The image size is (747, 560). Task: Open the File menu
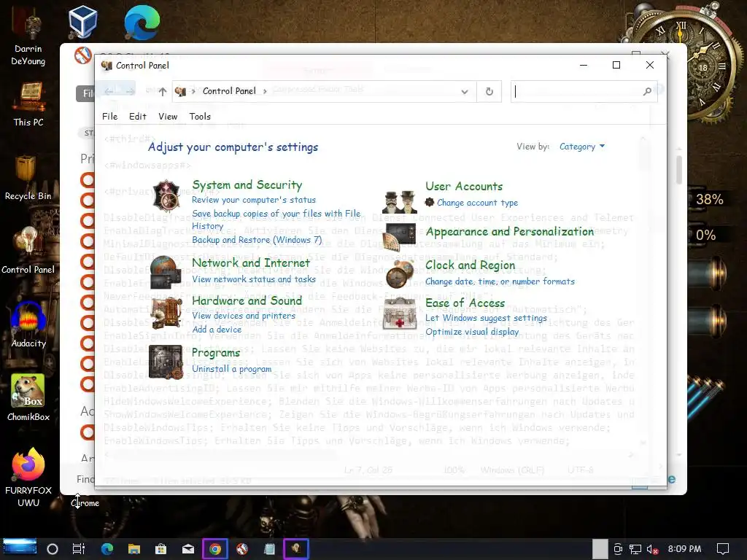pyautogui.click(x=109, y=117)
